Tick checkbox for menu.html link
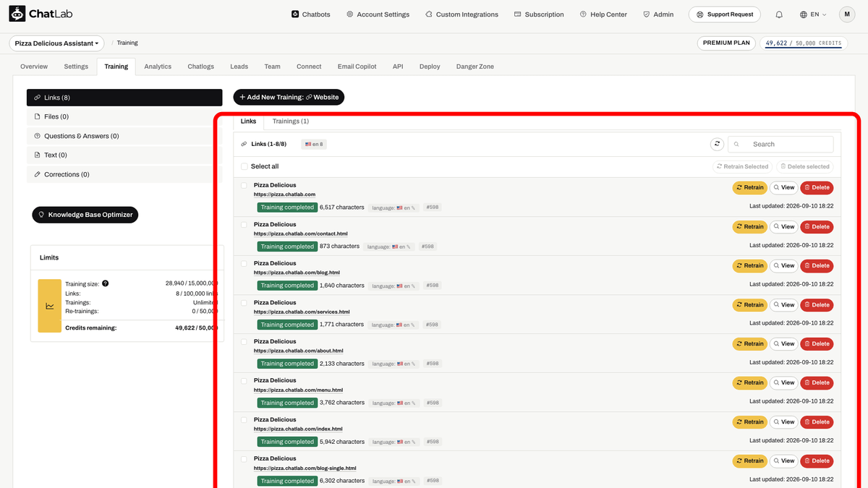This screenshot has height=488, width=868. point(244,381)
